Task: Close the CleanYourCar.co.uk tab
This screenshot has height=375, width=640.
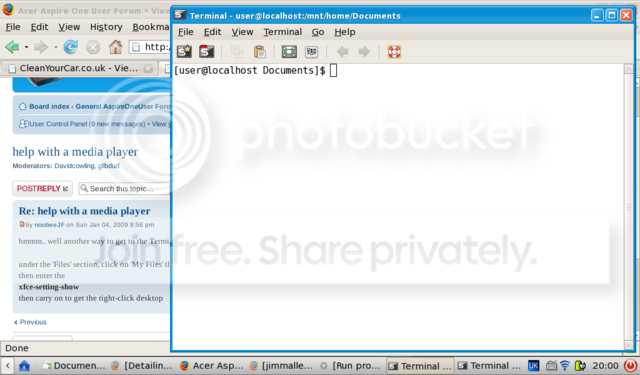Action: click(x=148, y=69)
